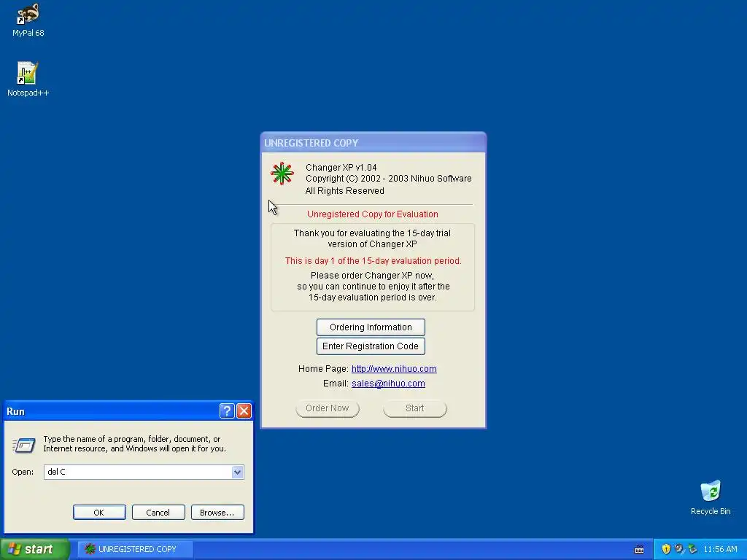Click Browse... in the Run dialog

(217, 513)
